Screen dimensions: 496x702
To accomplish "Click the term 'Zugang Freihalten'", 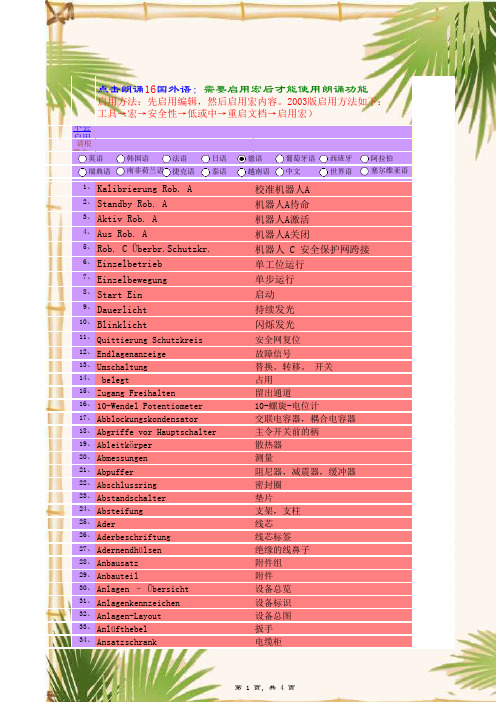I will [136, 393].
